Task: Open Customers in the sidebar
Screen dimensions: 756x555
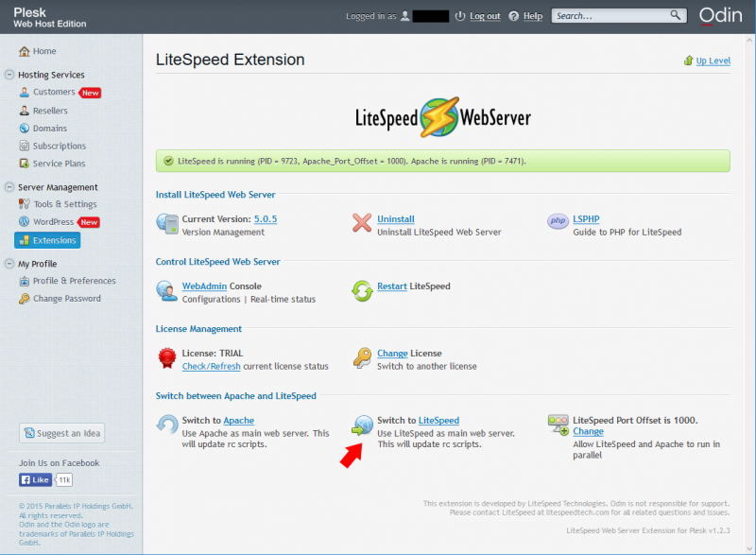Action: pyautogui.click(x=54, y=92)
